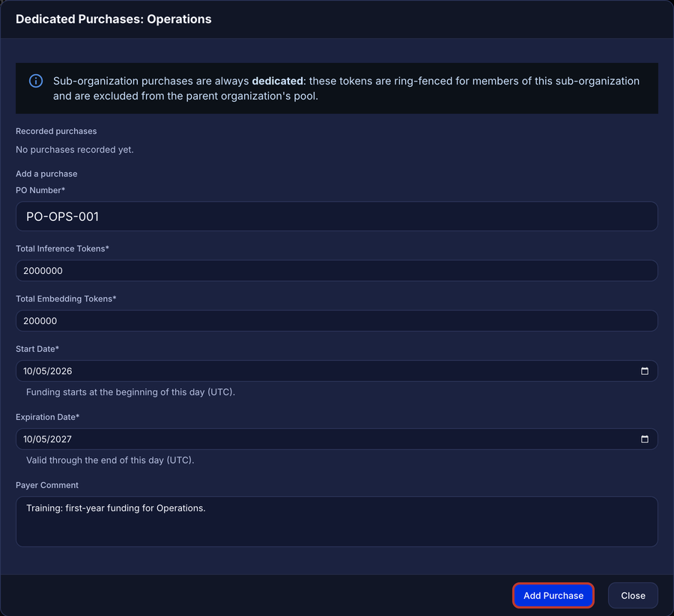Click the 'PO Number*' label
674x616 pixels.
(40, 190)
